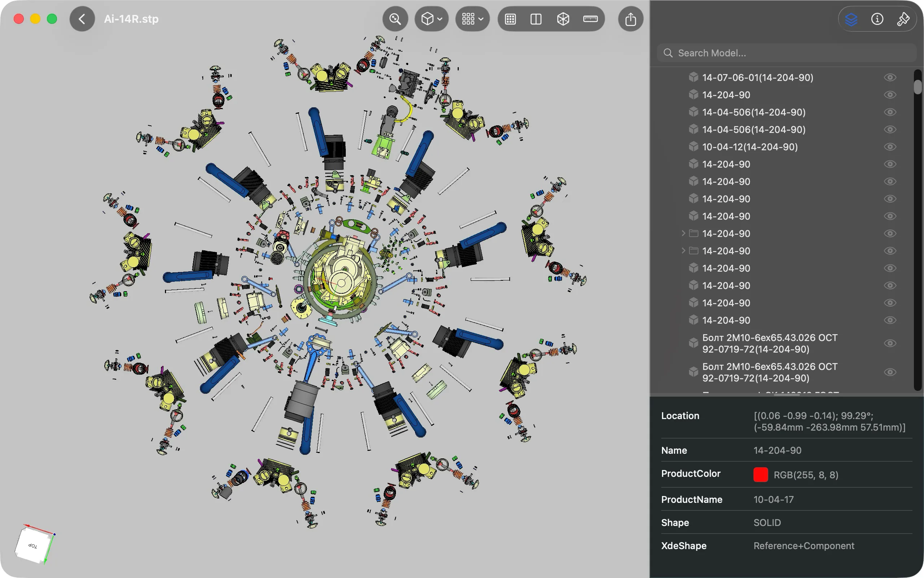Click the share export button

pyautogui.click(x=631, y=19)
